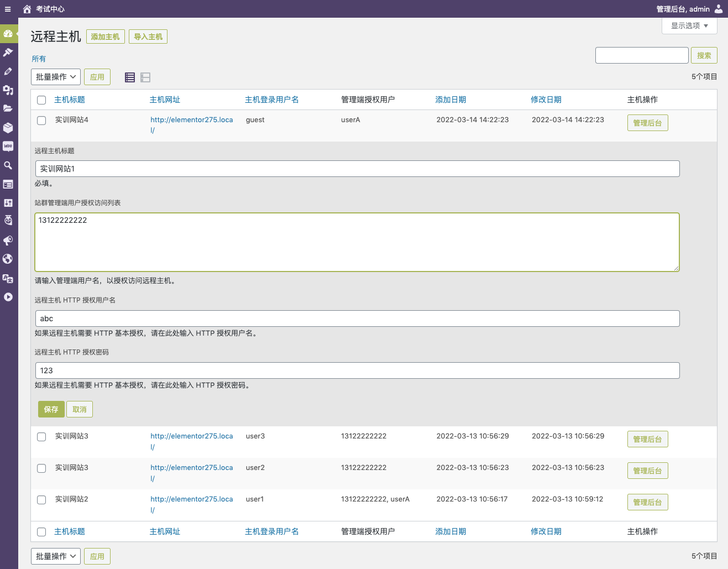Open the pushpin posts sidebar icon
This screenshot has height=569, width=728.
click(x=8, y=53)
